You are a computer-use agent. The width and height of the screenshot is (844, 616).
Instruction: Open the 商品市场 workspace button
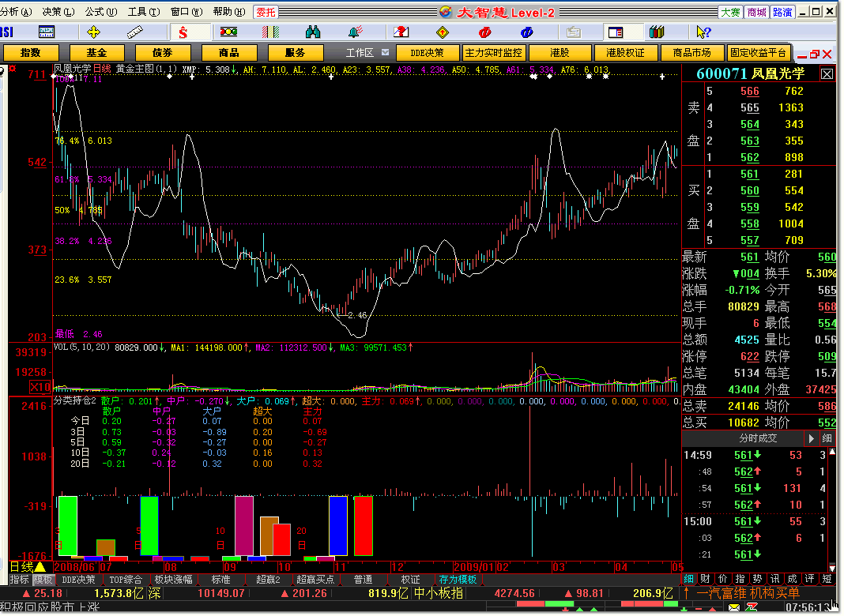tap(692, 53)
